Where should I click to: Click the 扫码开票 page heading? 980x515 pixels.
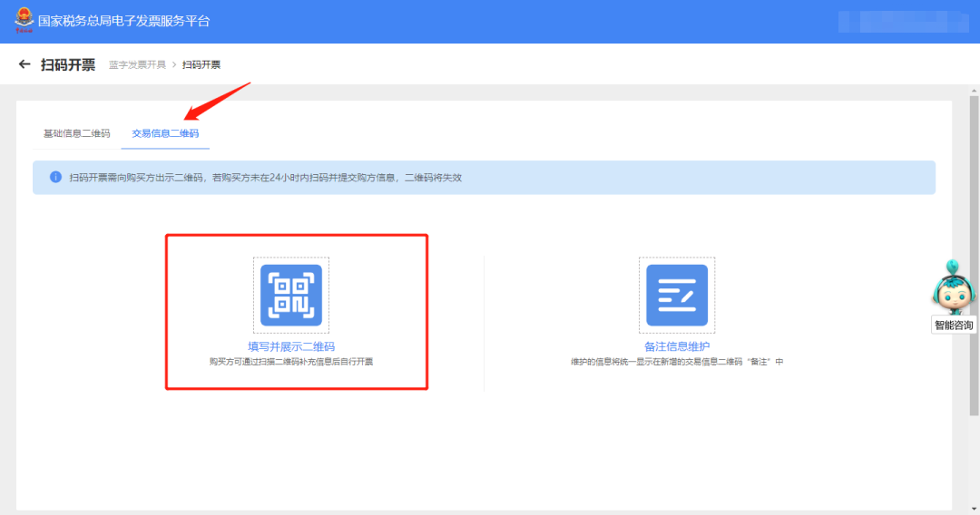(68, 65)
